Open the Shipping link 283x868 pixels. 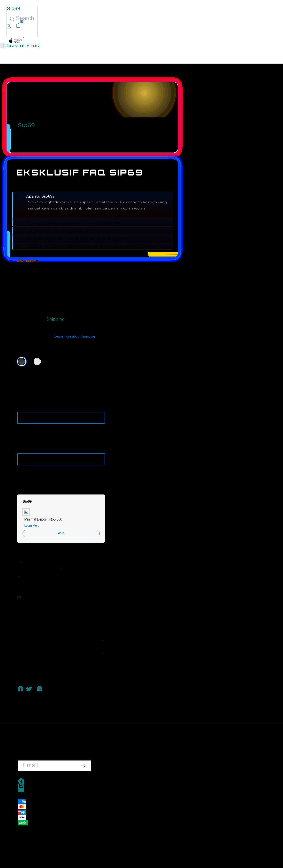pos(55,319)
